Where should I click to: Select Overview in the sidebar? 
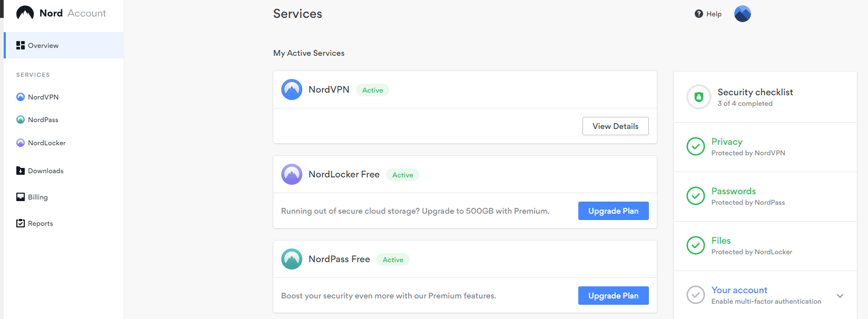click(x=43, y=46)
